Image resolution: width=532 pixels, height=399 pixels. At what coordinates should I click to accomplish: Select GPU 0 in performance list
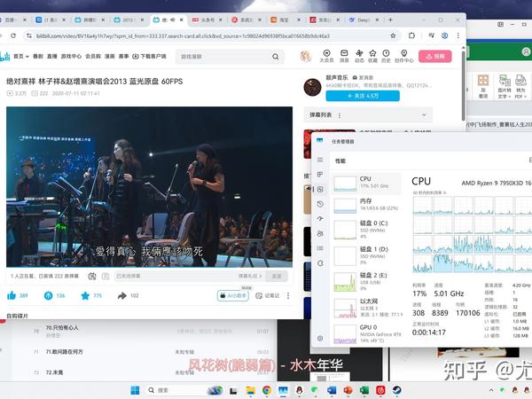366,334
